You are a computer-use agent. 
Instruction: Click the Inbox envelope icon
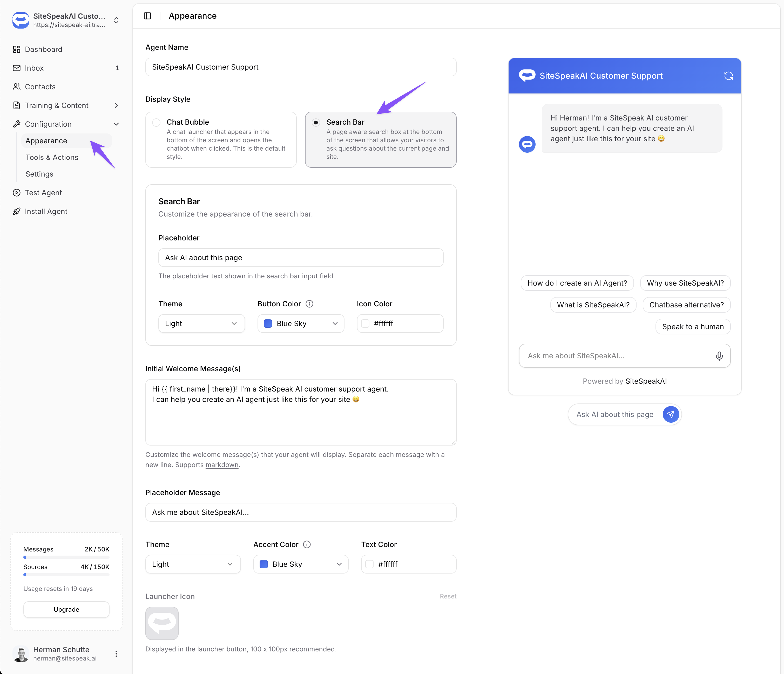(x=16, y=68)
